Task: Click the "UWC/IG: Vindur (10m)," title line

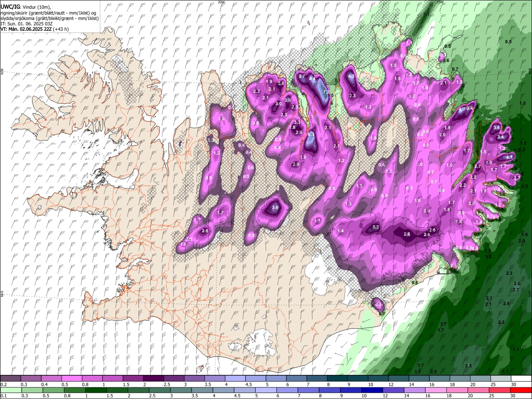Action: coord(26,7)
